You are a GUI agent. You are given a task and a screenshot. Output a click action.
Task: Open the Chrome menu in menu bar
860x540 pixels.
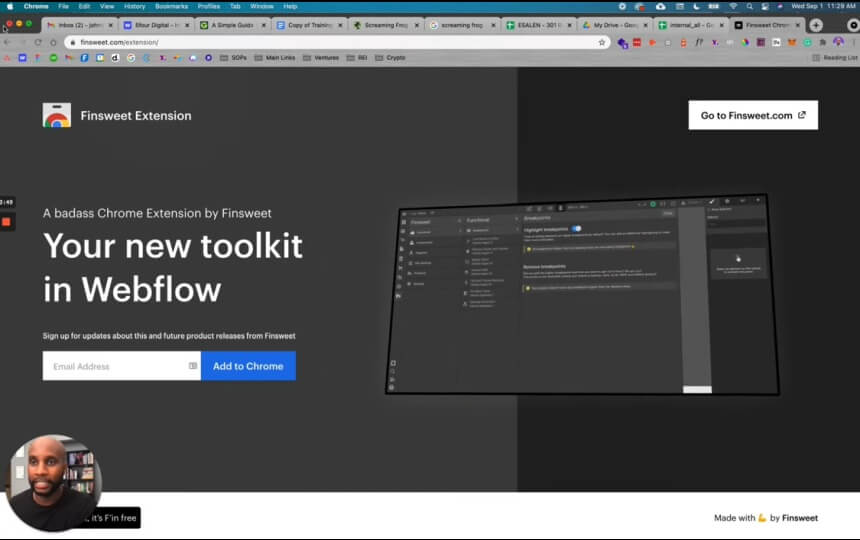coord(36,7)
